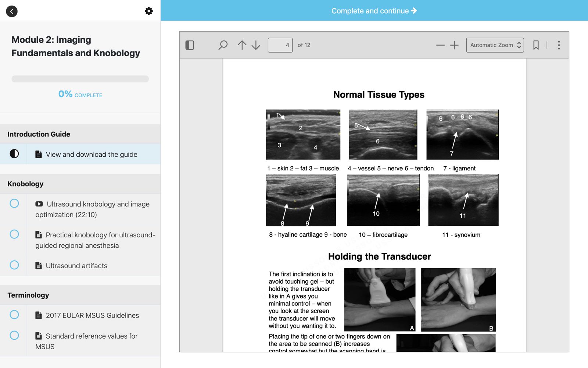Go to next PDF page arrow
Viewport: 588px width, 368px height.
[x=256, y=45]
